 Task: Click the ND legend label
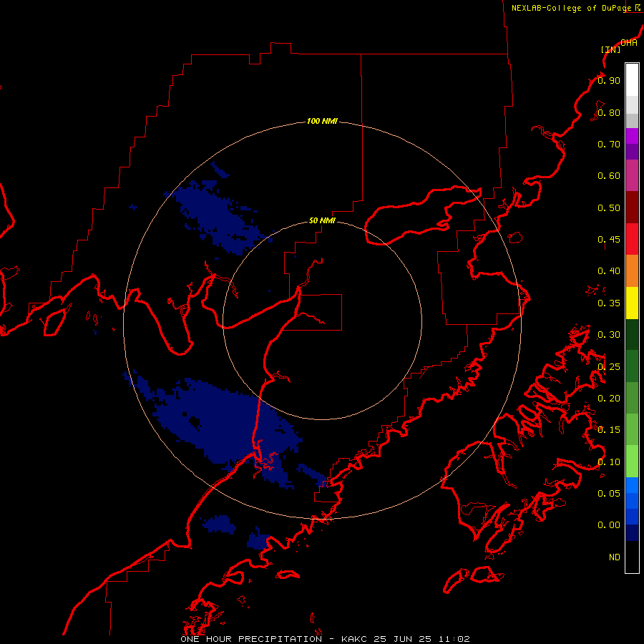click(615, 557)
